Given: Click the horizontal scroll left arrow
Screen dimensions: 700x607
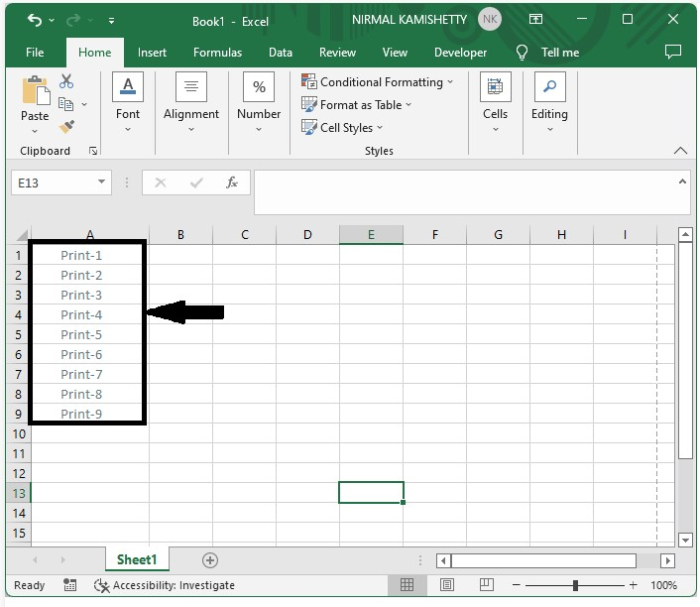Looking at the screenshot, I should click(x=443, y=561).
